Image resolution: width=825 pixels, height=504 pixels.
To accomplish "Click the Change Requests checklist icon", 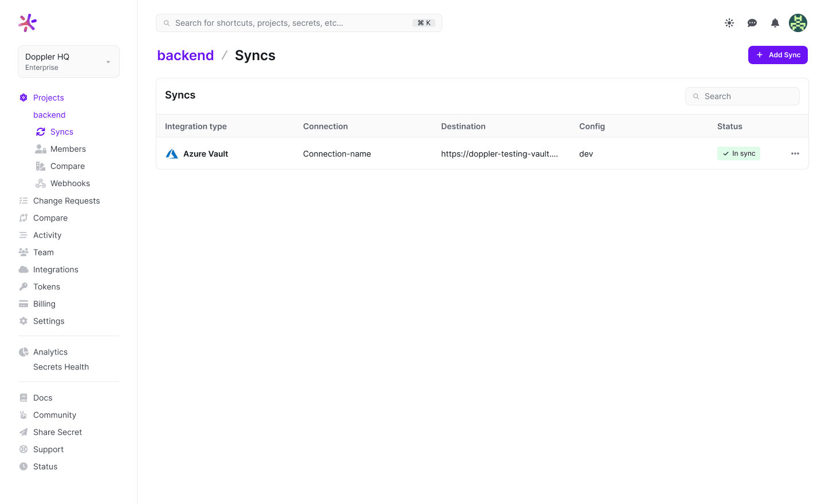I will coord(23,201).
